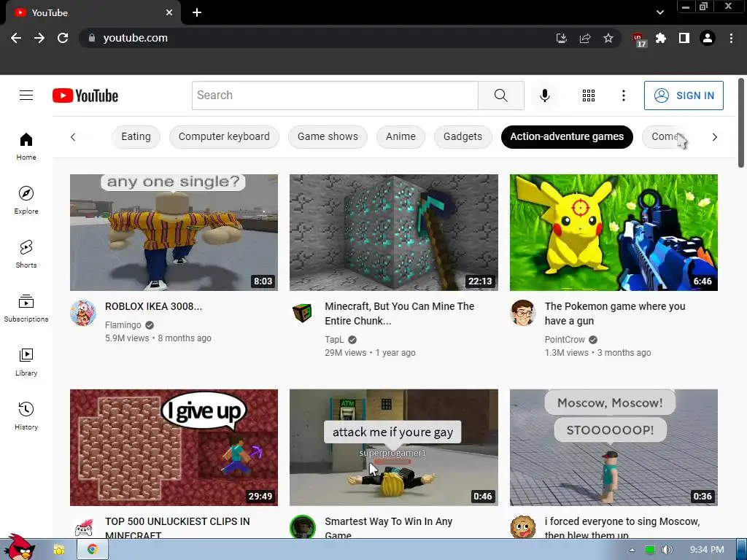The height and width of the screenshot is (560, 747).
Task: Open a new tab
Action: [x=197, y=12]
